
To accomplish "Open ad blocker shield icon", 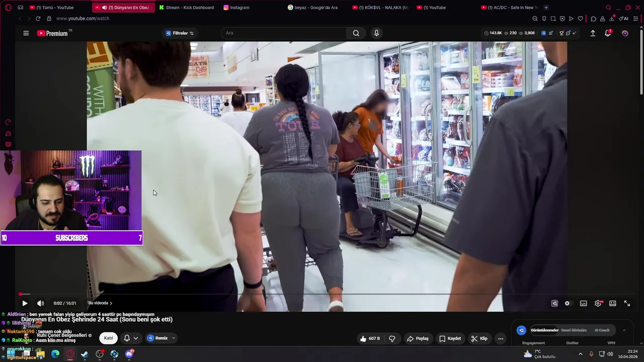I will click(x=562, y=19).
